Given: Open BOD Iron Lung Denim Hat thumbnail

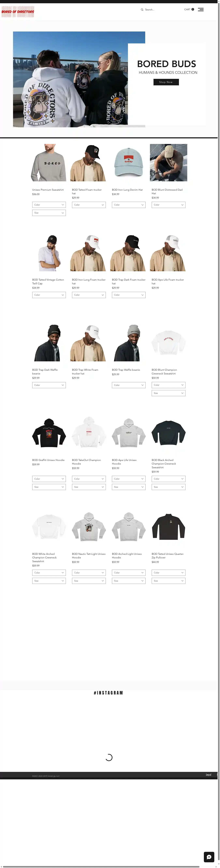Looking at the screenshot, I should (129, 163).
